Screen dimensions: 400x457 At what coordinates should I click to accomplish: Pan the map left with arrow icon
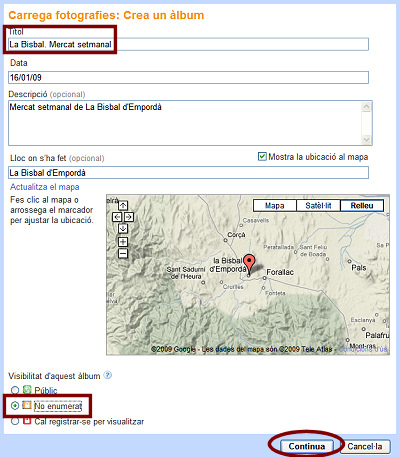point(117,217)
